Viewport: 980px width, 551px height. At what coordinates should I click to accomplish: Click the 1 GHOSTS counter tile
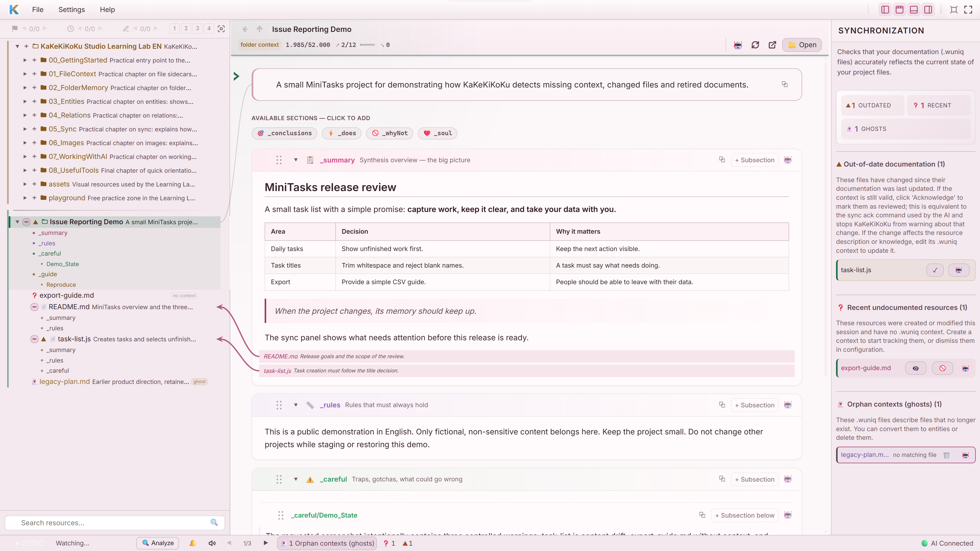click(x=905, y=129)
